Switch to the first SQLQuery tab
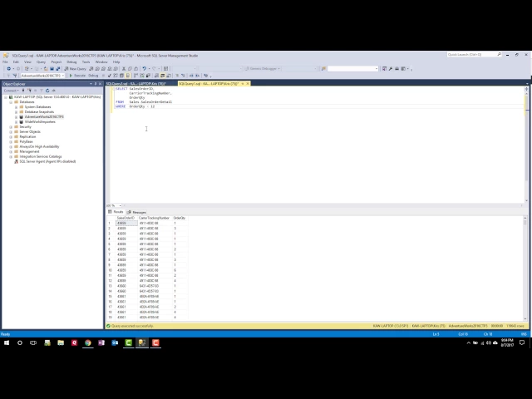 (135, 83)
